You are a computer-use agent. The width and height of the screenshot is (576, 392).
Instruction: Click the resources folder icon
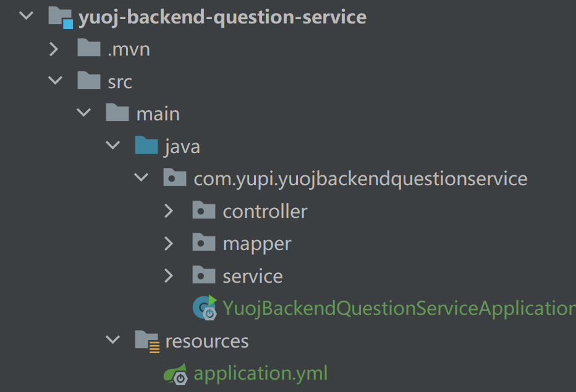click(148, 341)
